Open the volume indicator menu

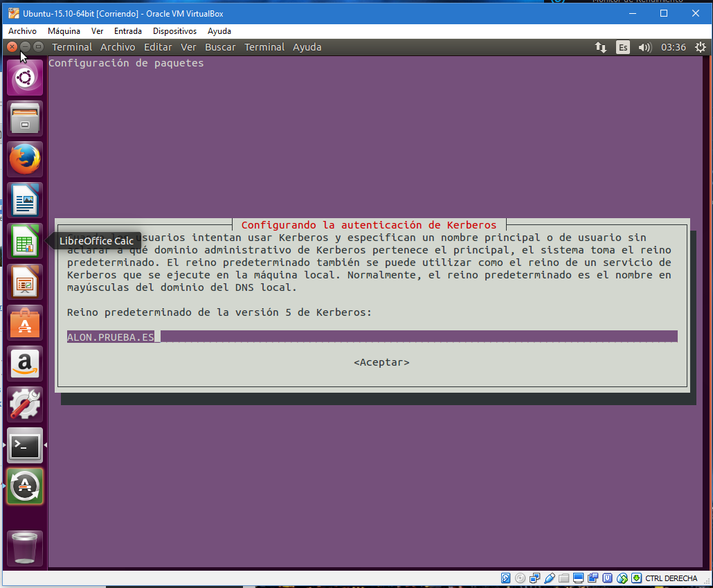pos(644,47)
